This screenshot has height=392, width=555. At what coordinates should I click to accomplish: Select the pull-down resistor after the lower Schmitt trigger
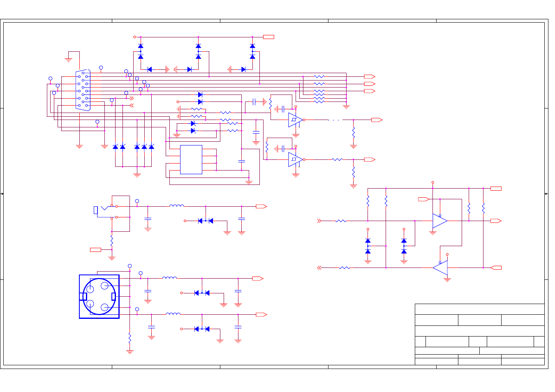coord(354,172)
